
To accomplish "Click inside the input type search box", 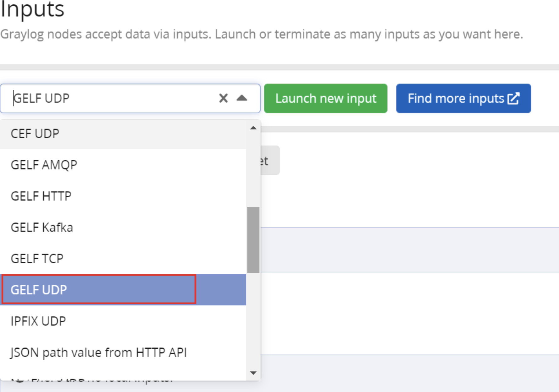I will [x=126, y=98].
